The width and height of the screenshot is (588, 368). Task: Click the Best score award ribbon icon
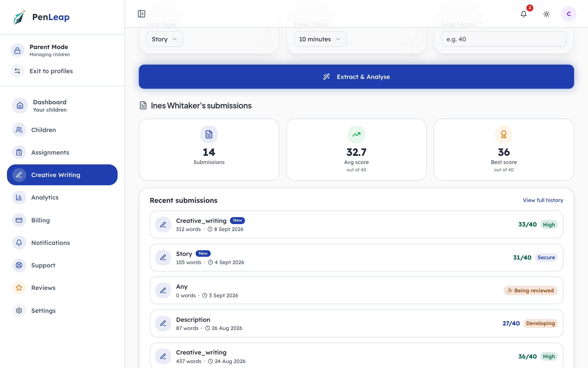coord(504,134)
